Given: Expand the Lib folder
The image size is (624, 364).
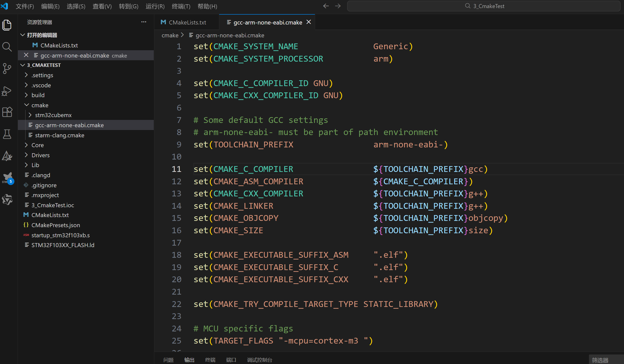Looking at the screenshot, I should [x=26, y=165].
